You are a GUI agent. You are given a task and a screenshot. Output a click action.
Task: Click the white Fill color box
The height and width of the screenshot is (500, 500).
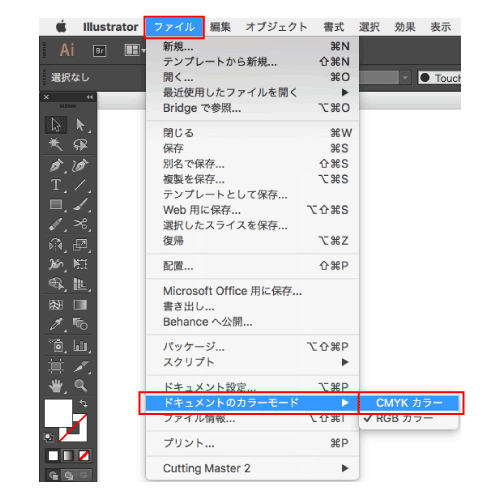tap(58, 413)
